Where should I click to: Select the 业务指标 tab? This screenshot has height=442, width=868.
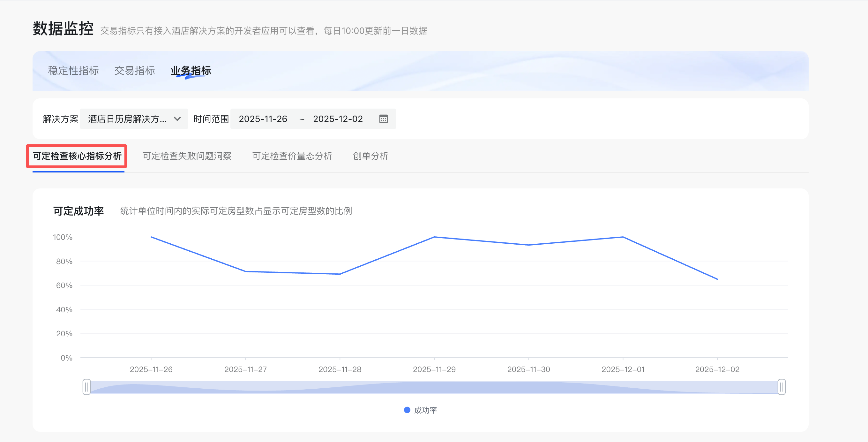click(x=191, y=71)
